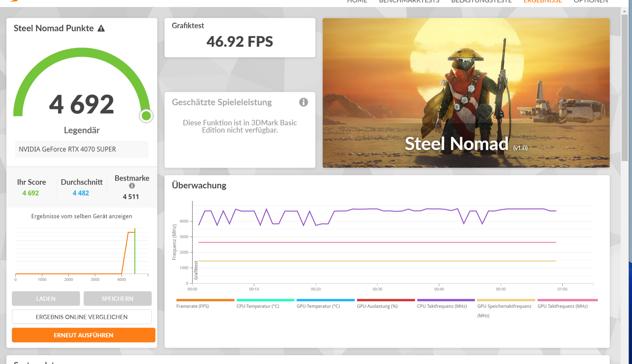
Task: Click ERGEBNIS ONLINE VERGLEICHEN
Action: coord(82,317)
